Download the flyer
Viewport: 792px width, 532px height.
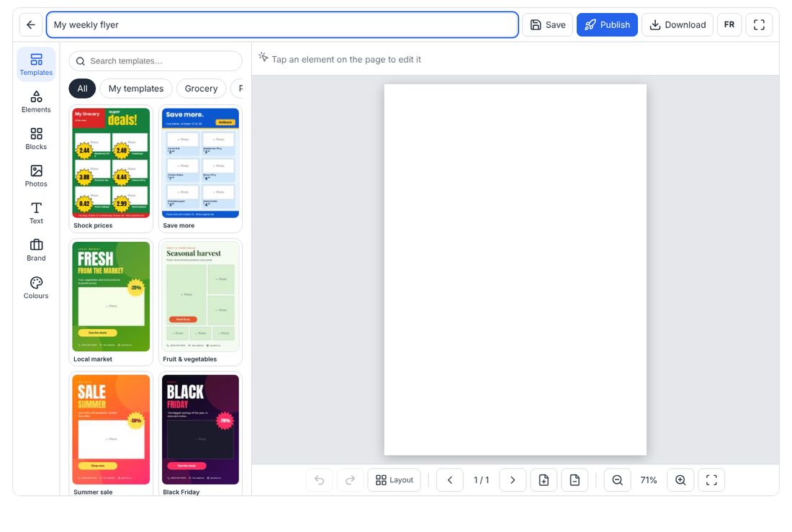pyautogui.click(x=678, y=24)
